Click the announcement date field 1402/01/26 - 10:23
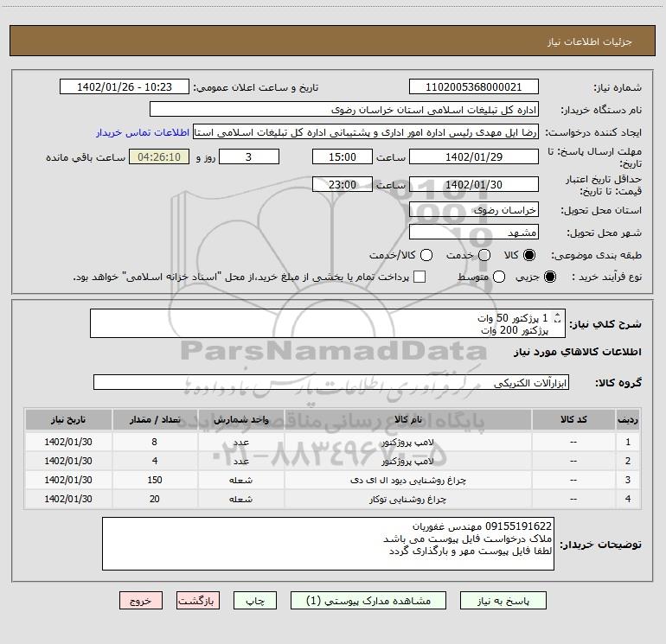 125,87
